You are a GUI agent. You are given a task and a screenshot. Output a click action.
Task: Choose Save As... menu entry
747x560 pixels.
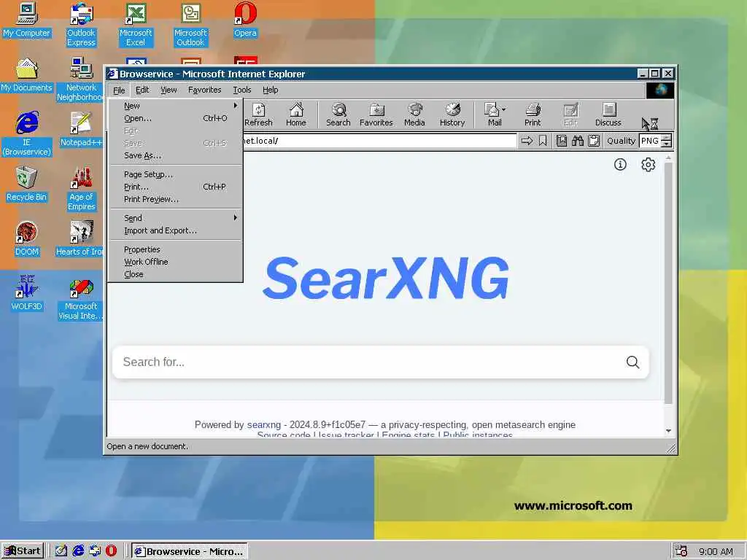tap(176, 155)
